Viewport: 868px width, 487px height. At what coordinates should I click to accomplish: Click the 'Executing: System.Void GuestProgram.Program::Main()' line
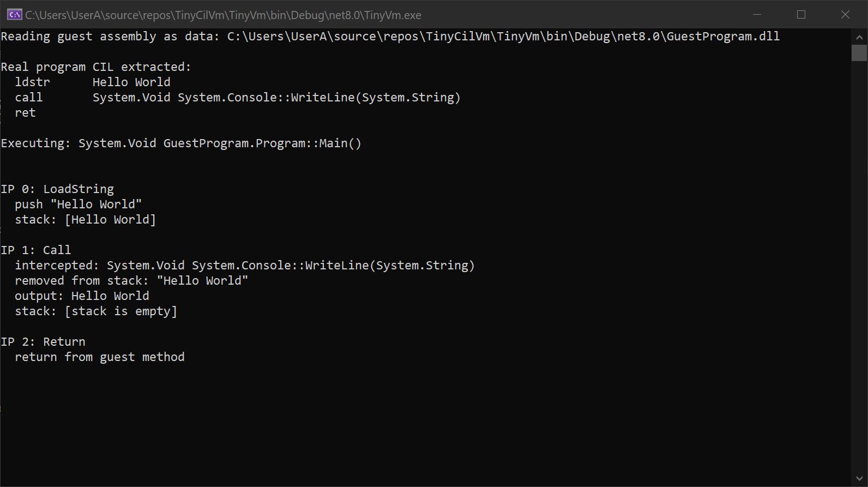pyautogui.click(x=181, y=143)
